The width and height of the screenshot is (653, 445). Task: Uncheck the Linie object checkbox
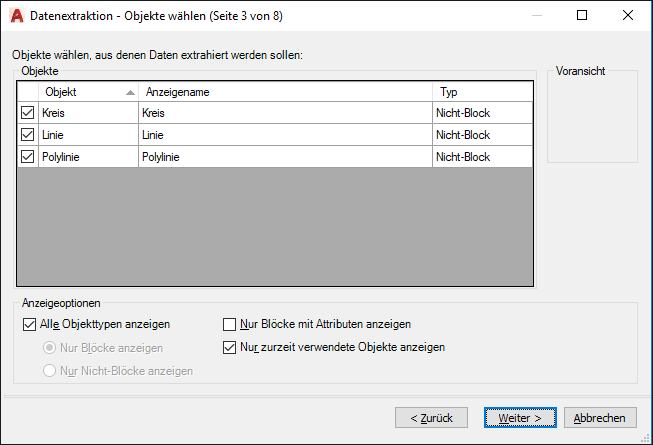coord(27,135)
